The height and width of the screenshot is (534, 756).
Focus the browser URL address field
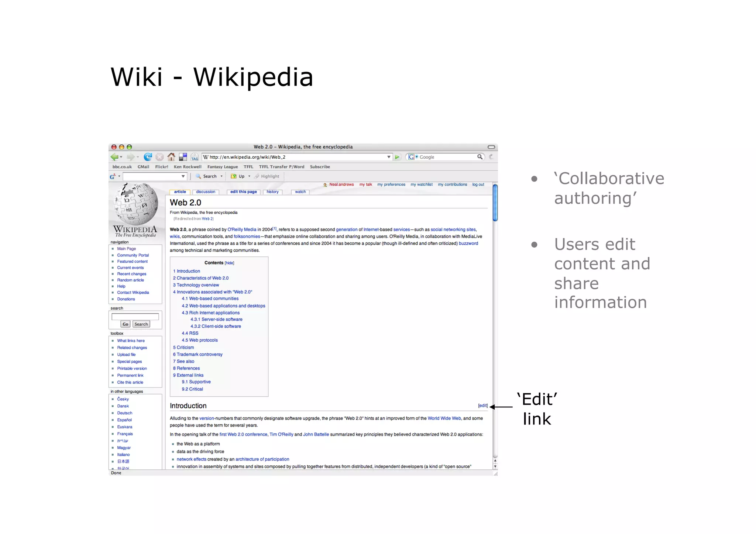pos(297,157)
